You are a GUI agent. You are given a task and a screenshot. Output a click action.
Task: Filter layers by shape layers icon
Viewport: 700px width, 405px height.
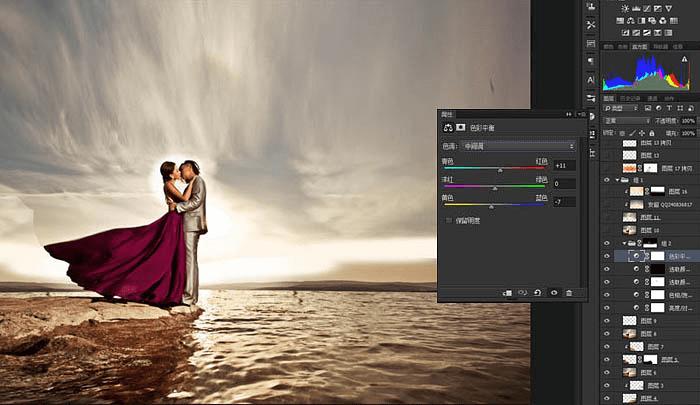(x=680, y=109)
